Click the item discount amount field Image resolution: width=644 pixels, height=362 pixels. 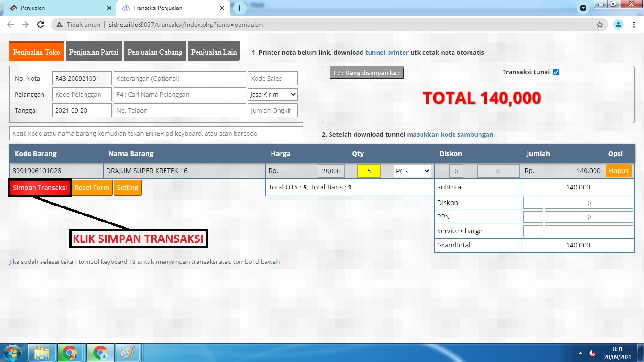coord(498,171)
